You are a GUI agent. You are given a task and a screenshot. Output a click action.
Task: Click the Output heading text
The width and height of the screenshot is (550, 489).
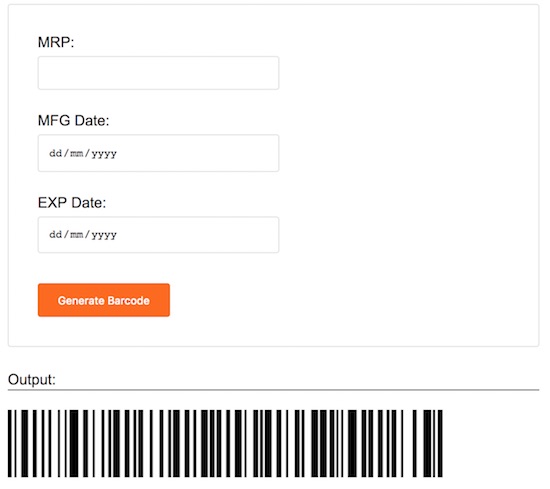(32, 380)
